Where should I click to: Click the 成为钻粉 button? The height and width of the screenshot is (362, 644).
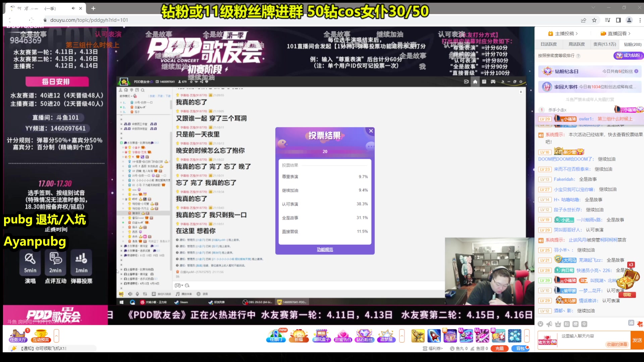(x=628, y=56)
